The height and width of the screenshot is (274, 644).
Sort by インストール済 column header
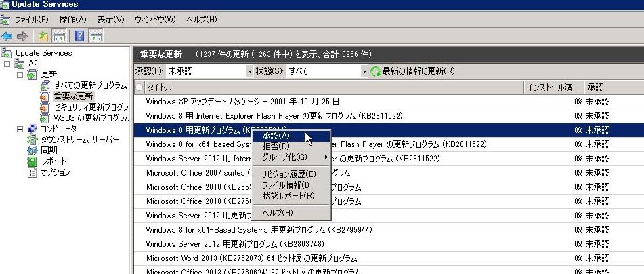point(554,87)
